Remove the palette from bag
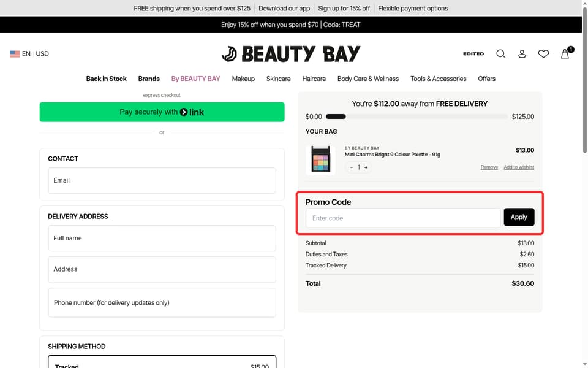The height and width of the screenshot is (368, 588). [x=489, y=167]
